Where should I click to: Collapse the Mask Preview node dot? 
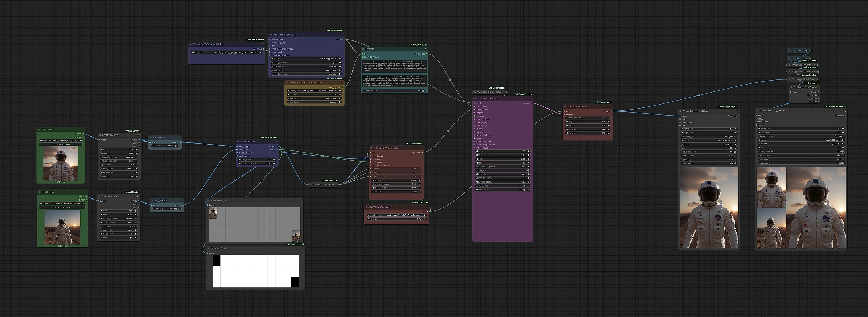pos(209,248)
